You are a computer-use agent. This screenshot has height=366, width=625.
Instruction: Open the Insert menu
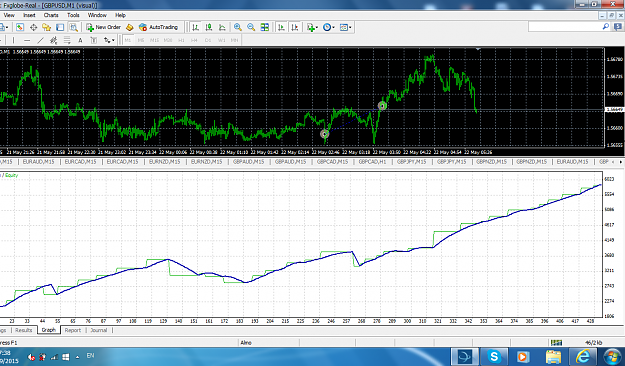tap(29, 15)
